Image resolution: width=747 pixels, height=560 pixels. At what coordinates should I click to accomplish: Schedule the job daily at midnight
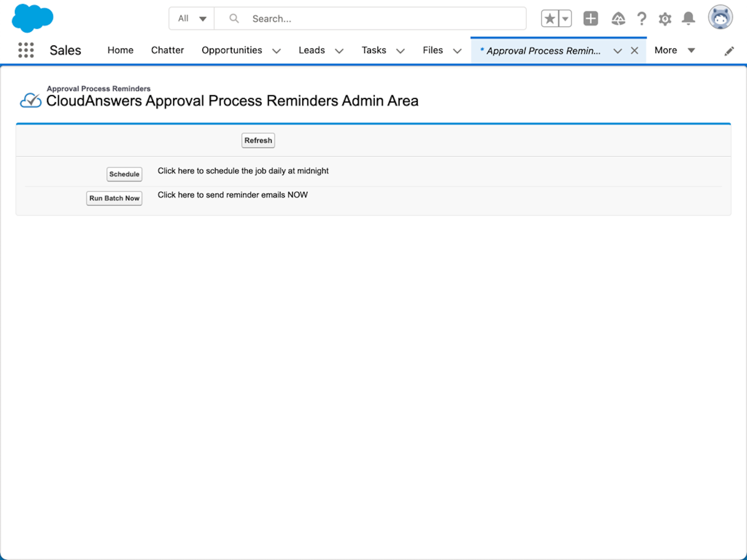(124, 174)
